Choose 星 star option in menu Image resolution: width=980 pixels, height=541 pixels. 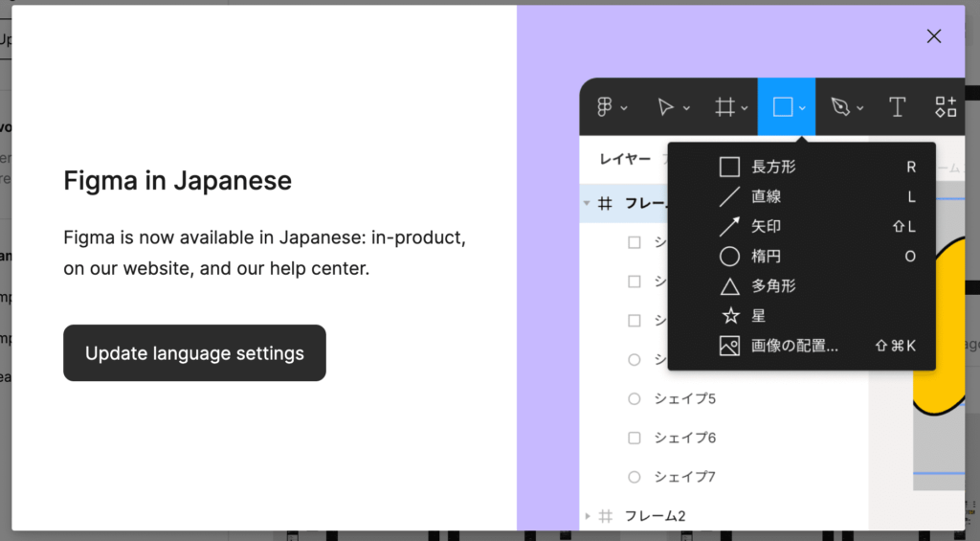click(x=758, y=316)
